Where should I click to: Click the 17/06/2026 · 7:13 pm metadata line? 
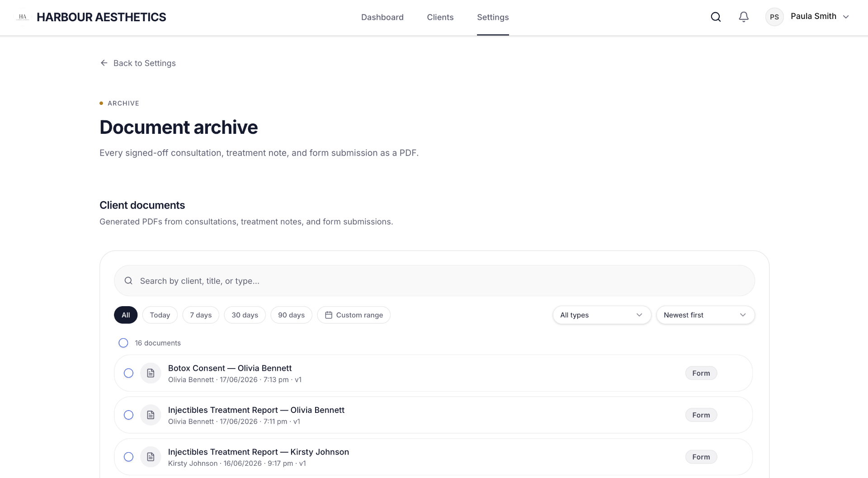(x=235, y=380)
